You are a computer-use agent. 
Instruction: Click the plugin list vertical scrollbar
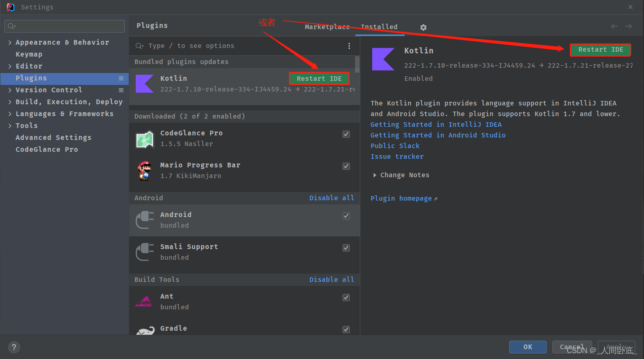[x=357, y=64]
